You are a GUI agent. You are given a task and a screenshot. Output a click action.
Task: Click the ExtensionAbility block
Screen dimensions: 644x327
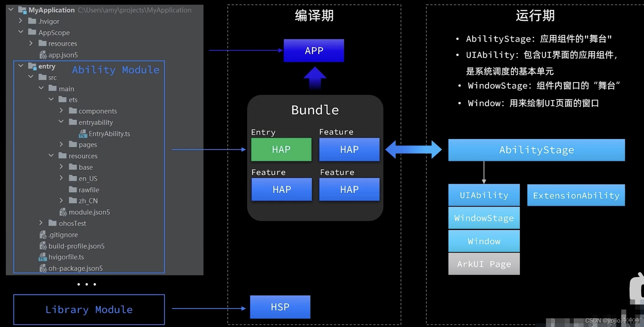point(576,195)
